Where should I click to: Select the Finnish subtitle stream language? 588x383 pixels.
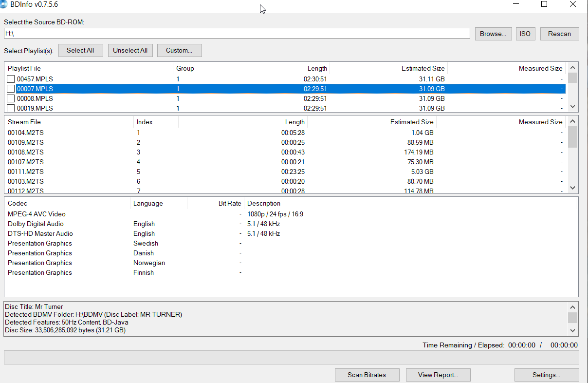coord(144,272)
